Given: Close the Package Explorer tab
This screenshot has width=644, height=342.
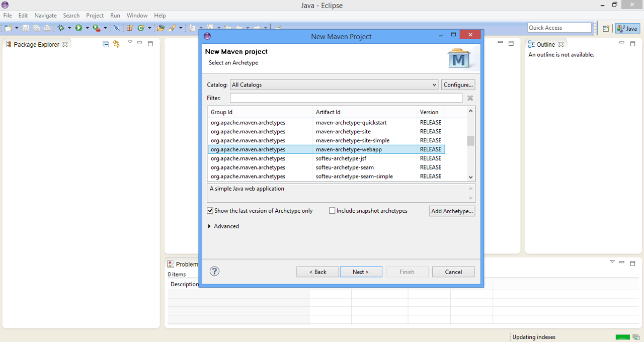Looking at the screenshot, I should pos(65,44).
